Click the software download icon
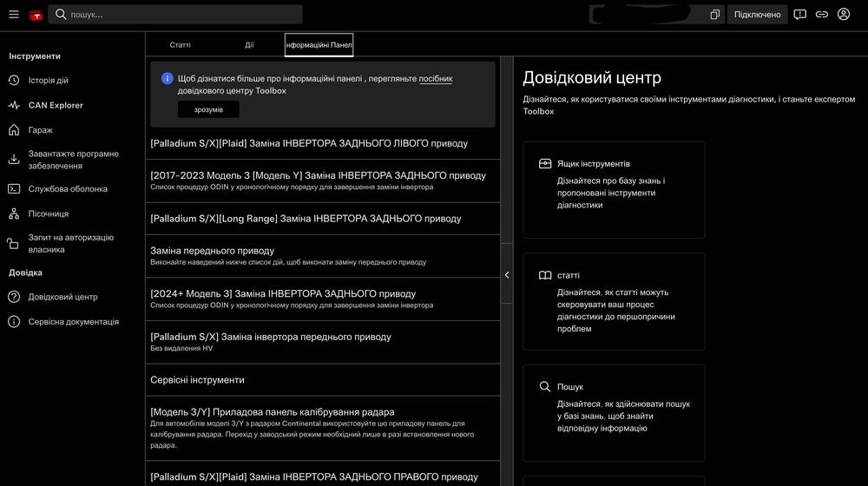Screen dimensions: 868x486 pyautogui.click(x=14, y=160)
